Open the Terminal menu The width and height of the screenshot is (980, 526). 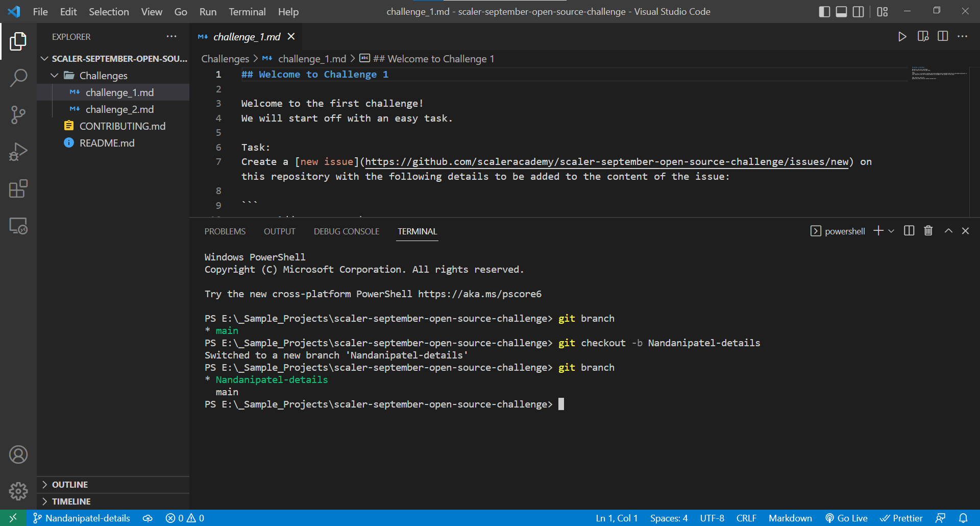[247, 11]
